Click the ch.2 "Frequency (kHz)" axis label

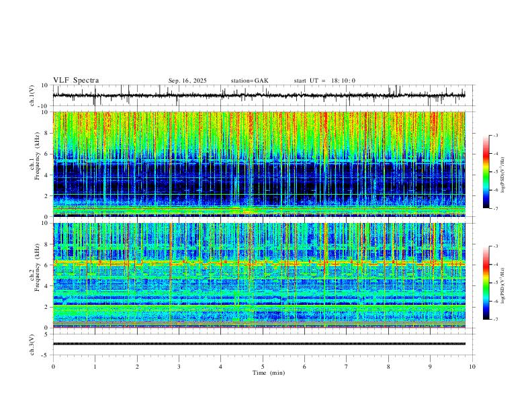click(x=37, y=267)
